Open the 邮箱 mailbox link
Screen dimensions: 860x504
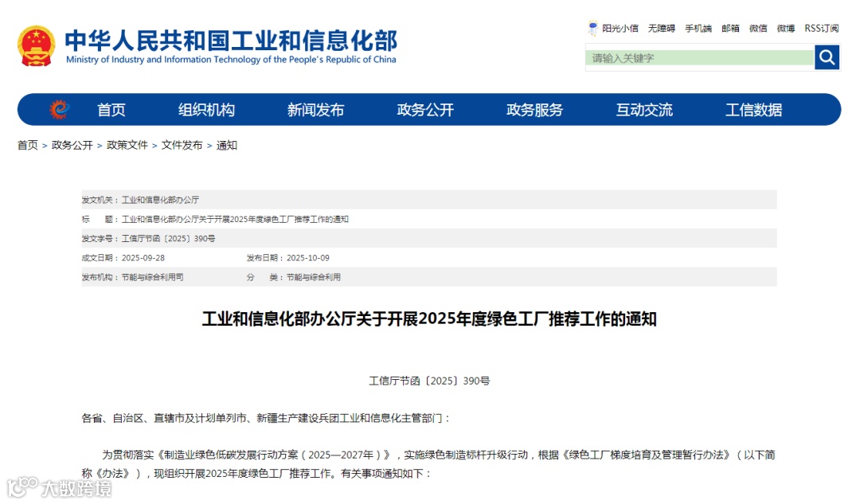(729, 28)
